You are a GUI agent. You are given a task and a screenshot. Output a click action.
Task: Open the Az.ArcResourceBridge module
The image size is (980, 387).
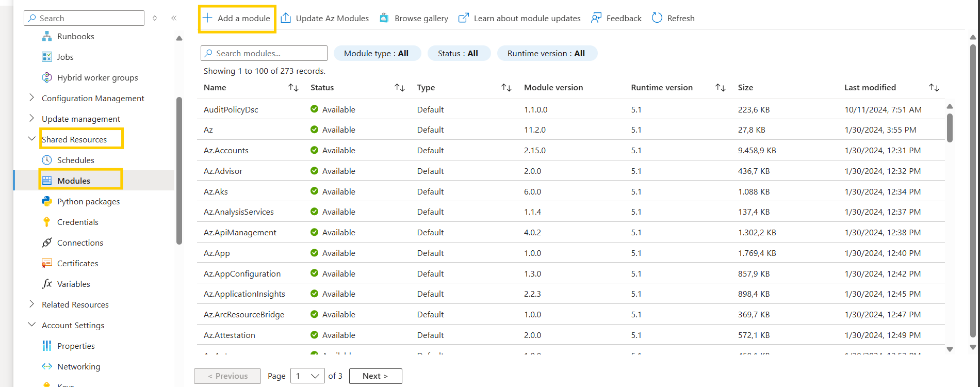pos(243,314)
